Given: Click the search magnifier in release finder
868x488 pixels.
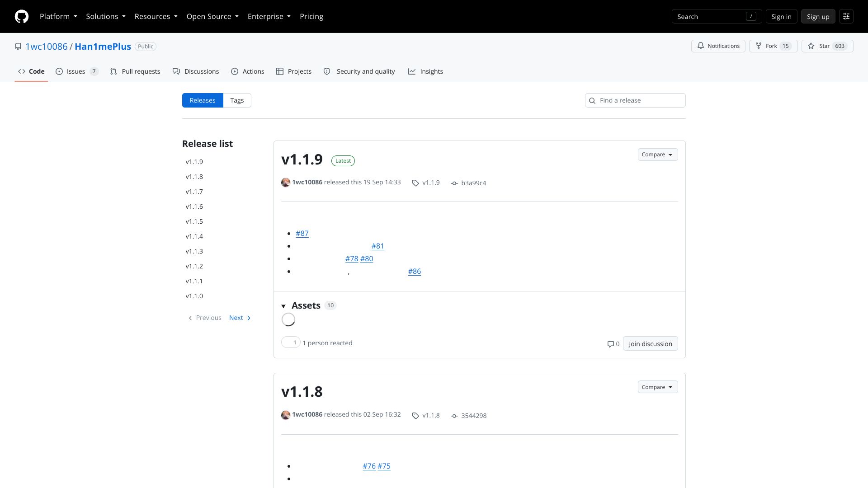Looking at the screenshot, I should [592, 101].
